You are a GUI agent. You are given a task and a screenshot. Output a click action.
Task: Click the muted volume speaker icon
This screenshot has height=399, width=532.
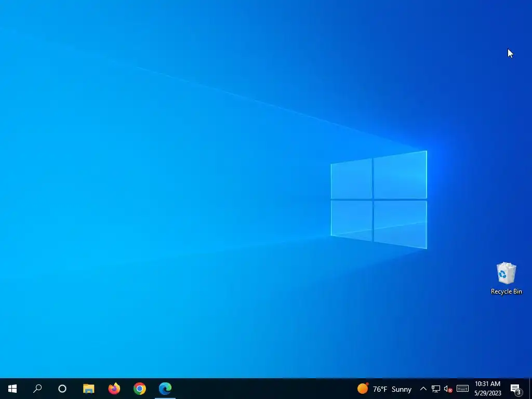[448, 389]
